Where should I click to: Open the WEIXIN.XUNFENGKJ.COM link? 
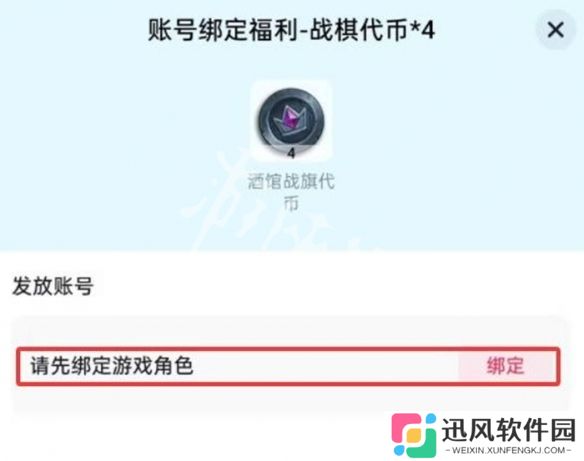[509, 450]
